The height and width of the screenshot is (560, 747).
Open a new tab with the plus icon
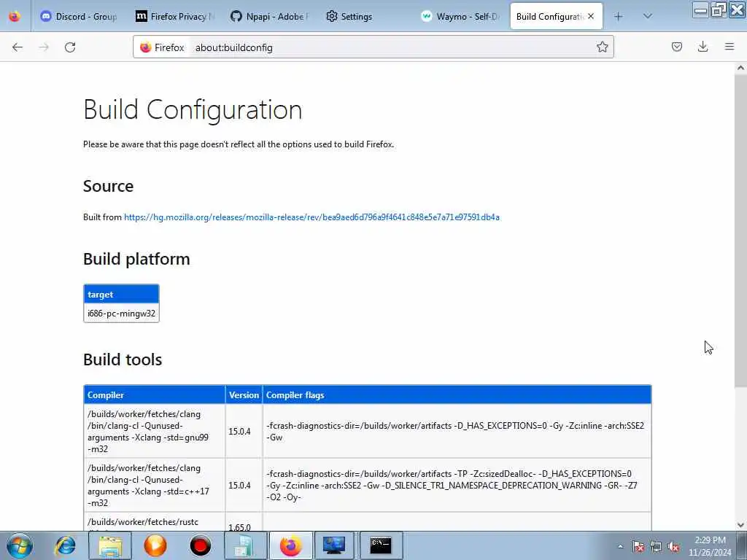pos(618,17)
